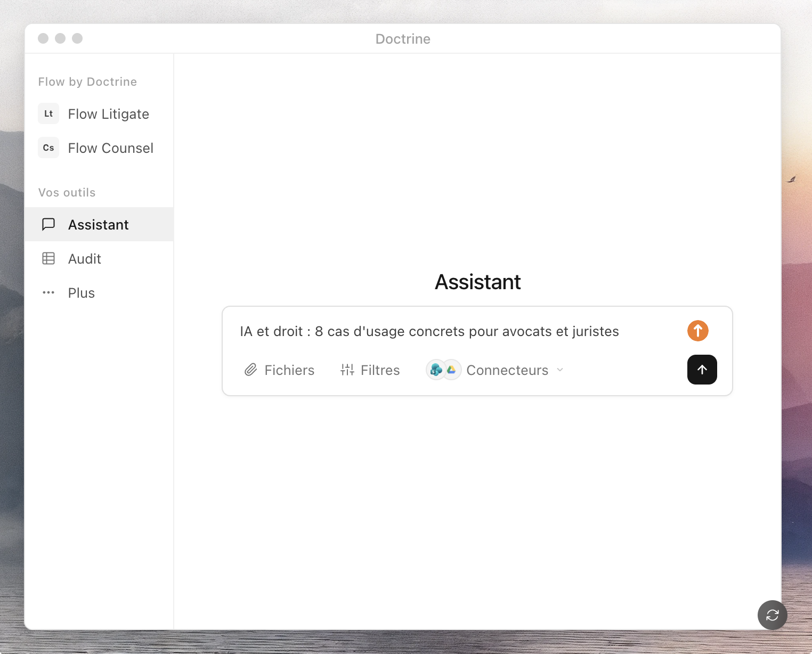Click the "Flow by Doctrine" section header
Image resolution: width=812 pixels, height=654 pixels.
click(88, 82)
